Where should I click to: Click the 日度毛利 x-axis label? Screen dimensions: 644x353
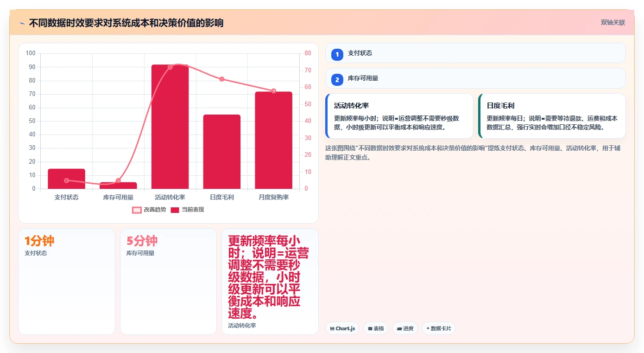tap(222, 197)
